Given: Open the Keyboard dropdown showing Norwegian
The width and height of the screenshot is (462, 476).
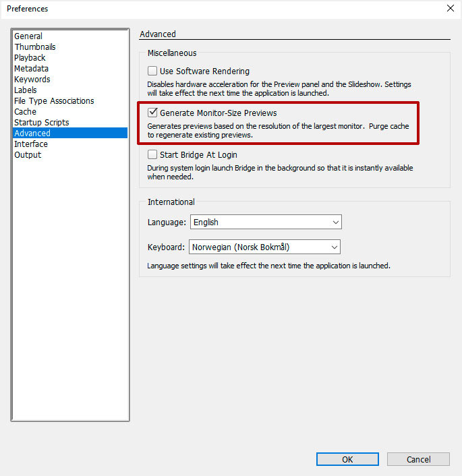Looking at the screenshot, I should click(264, 247).
